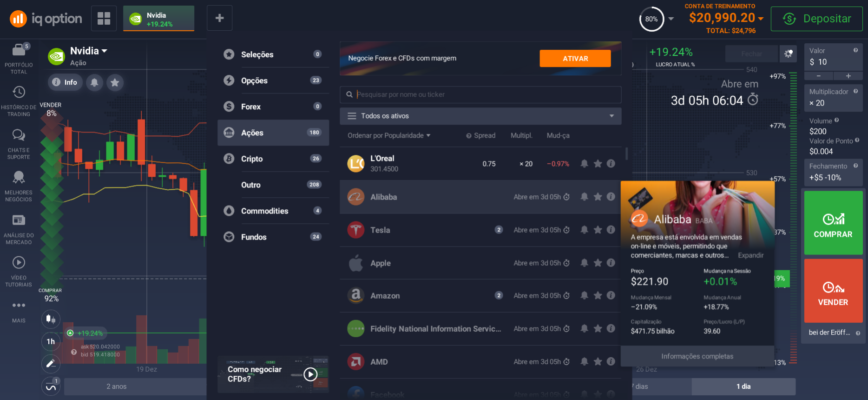Click the Depositar button
The width and height of the screenshot is (868, 400).
click(816, 19)
